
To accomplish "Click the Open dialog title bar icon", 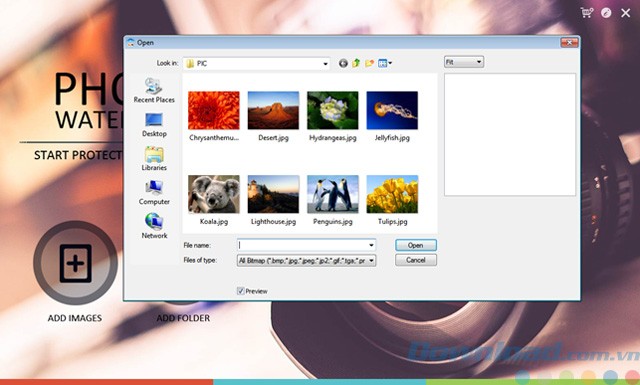I will [x=131, y=42].
